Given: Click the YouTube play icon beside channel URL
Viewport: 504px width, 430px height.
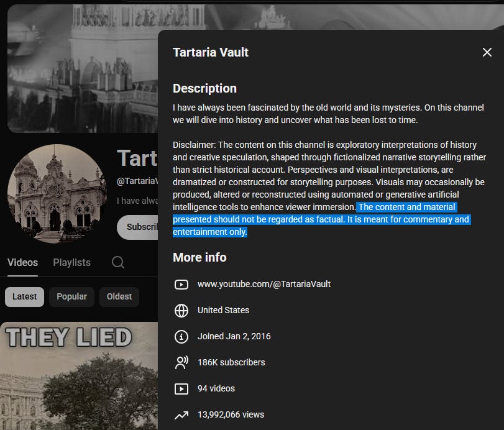Looking at the screenshot, I should pos(181,285).
